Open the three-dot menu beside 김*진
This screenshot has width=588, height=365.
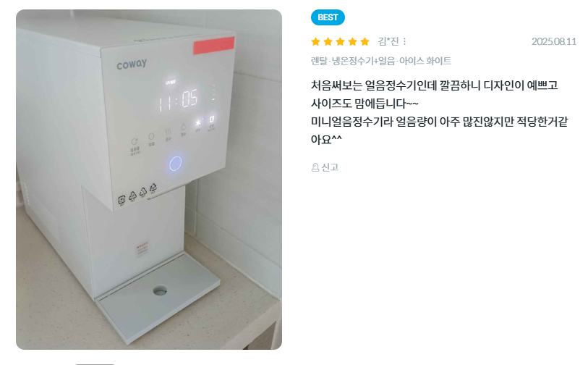[x=404, y=42]
